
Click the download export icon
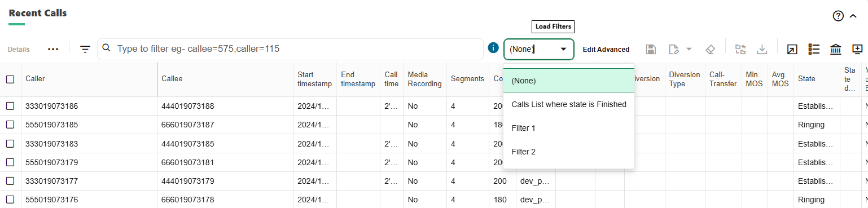tap(762, 49)
